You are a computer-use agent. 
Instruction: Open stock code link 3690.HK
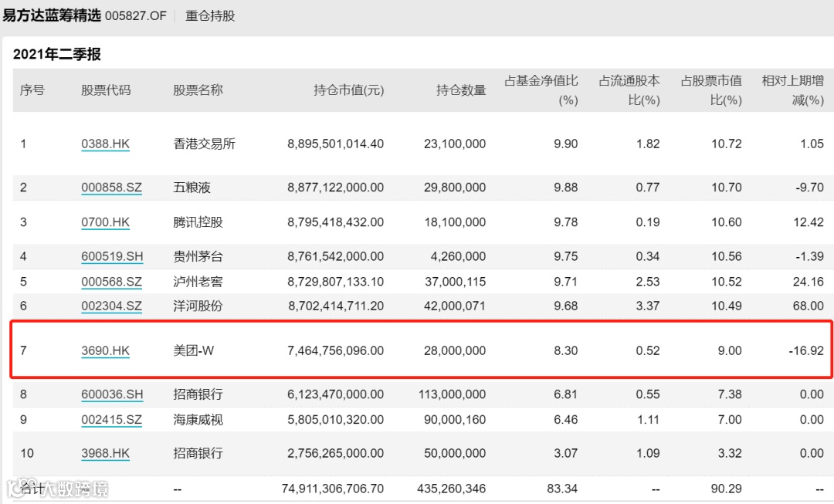coord(105,350)
